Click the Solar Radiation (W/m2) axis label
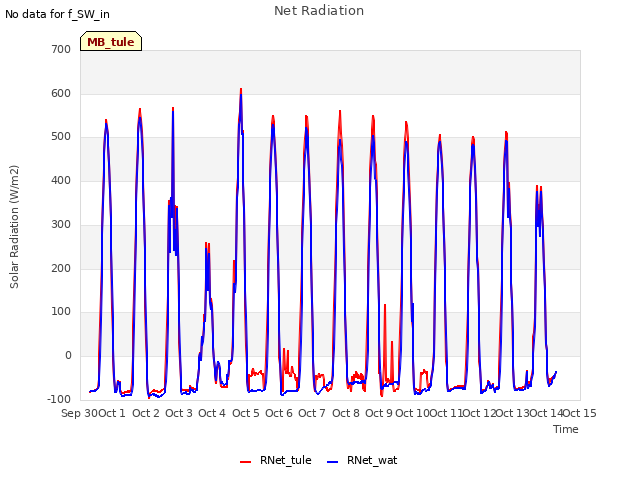The width and height of the screenshot is (640, 480). tap(14, 227)
